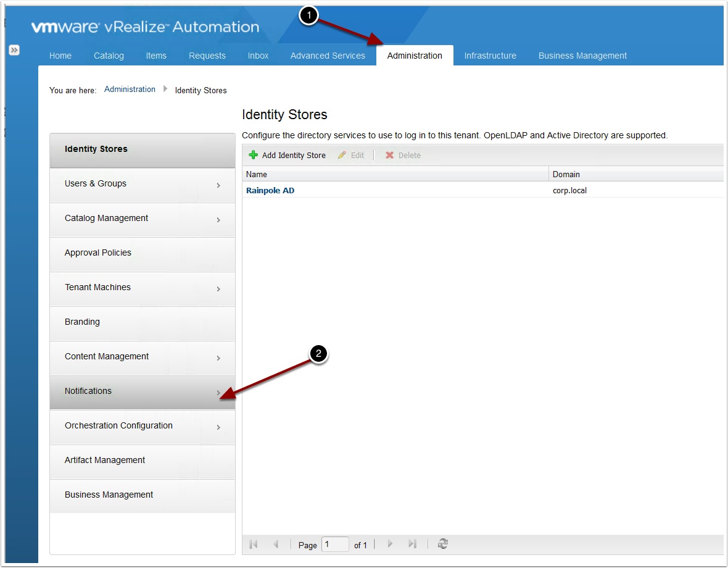Refresh the identity stores list
This screenshot has width=728, height=568.
pos(443,544)
